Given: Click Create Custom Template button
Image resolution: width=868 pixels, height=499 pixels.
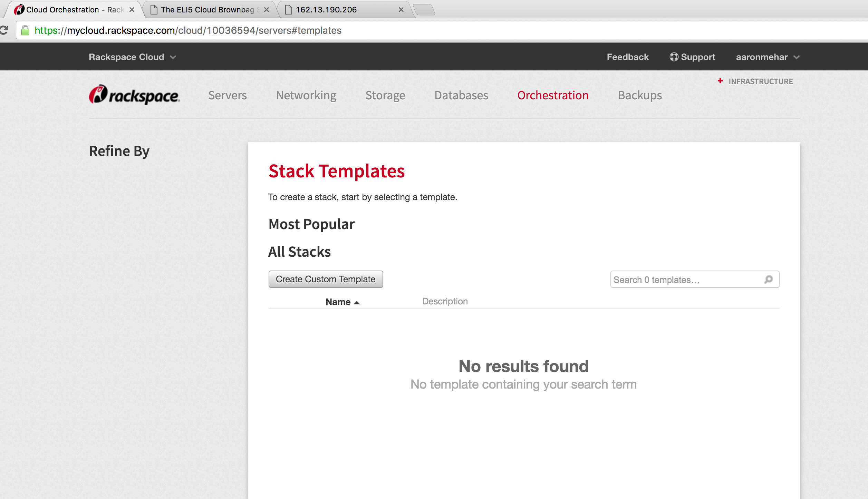Looking at the screenshot, I should point(326,279).
